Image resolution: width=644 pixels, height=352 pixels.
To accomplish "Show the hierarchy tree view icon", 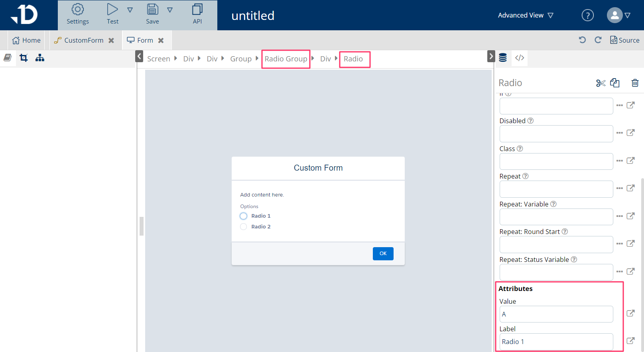I will coord(40,58).
